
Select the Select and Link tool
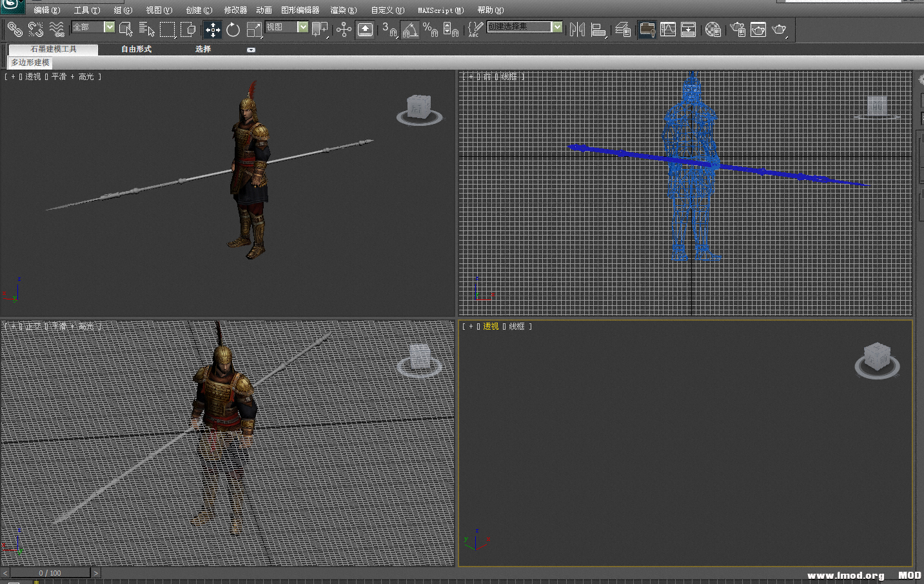click(x=14, y=29)
